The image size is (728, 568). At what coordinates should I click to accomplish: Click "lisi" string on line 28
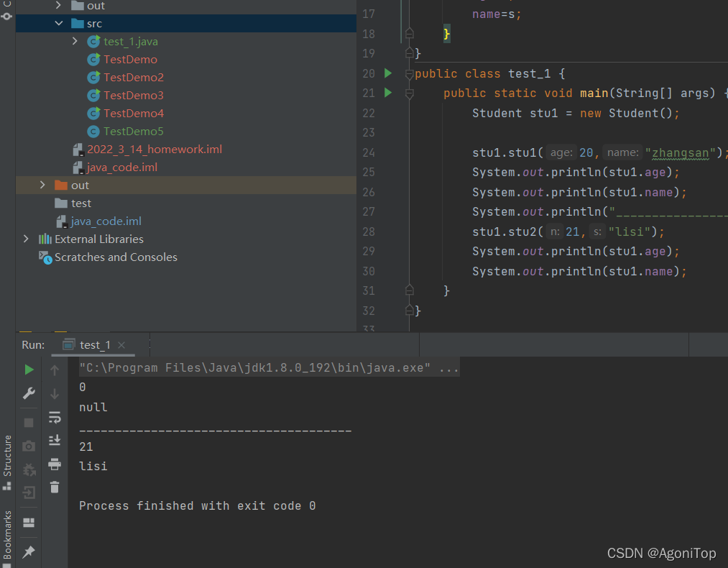(629, 232)
